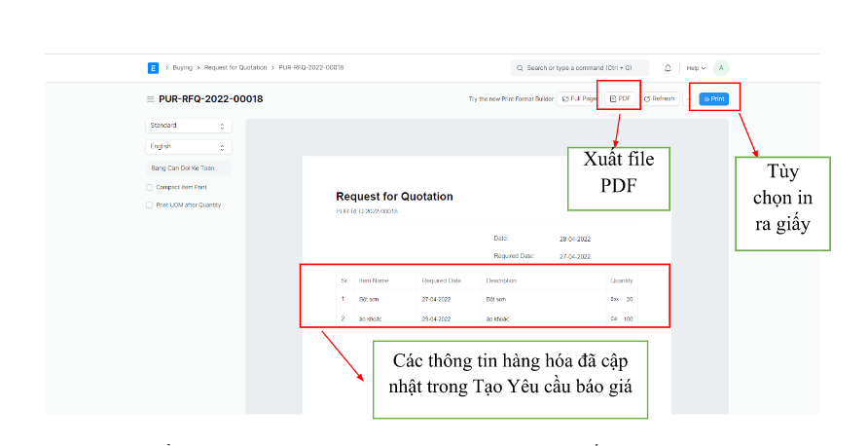Screen dimensions: 868x446
Task: Click the Bang Can Doi Ke Toan field
Action: click(x=189, y=167)
